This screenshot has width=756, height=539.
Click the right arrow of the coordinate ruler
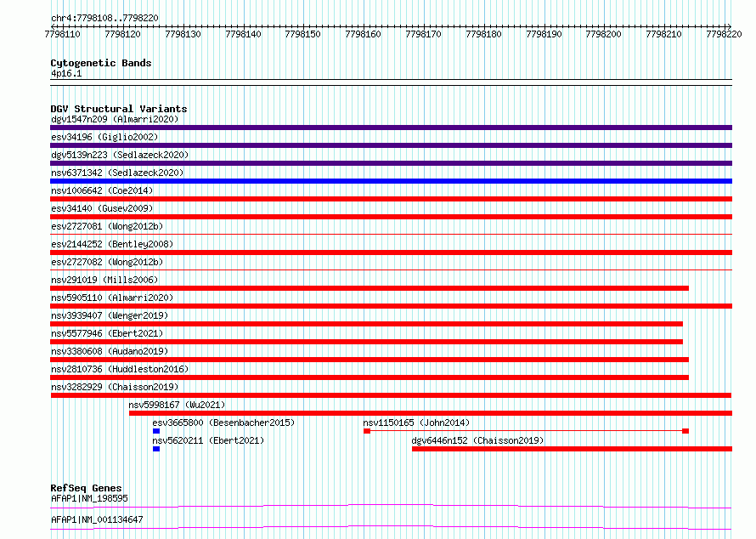tap(729, 26)
